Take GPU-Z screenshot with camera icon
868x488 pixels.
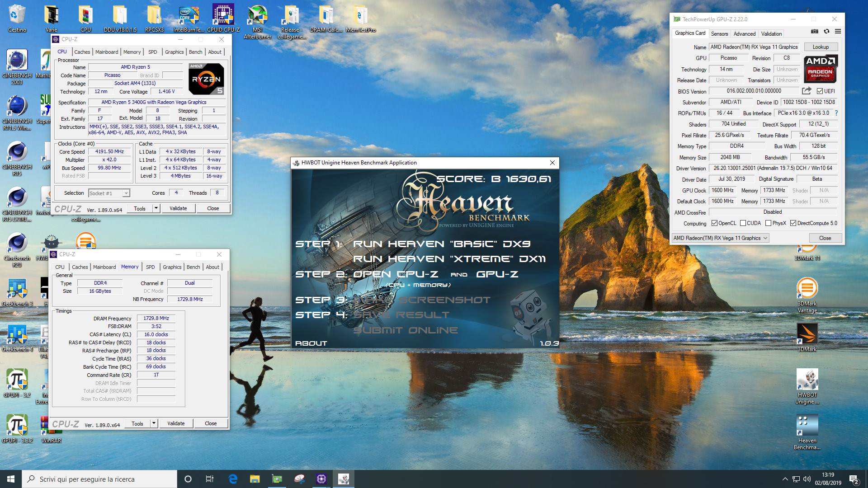pos(814,31)
